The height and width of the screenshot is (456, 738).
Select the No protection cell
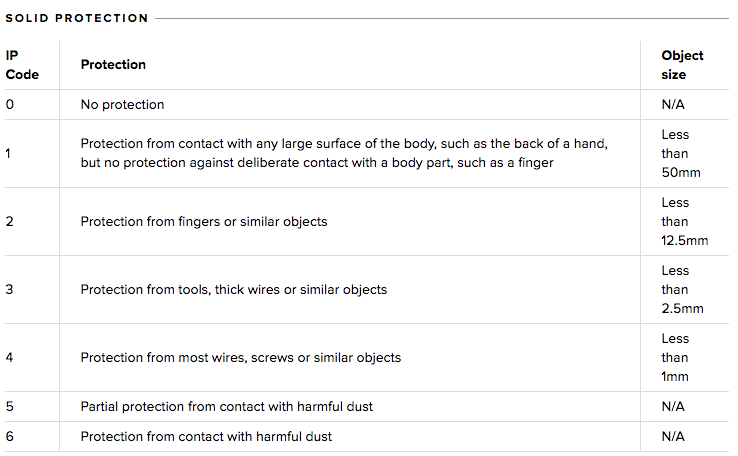[122, 104]
